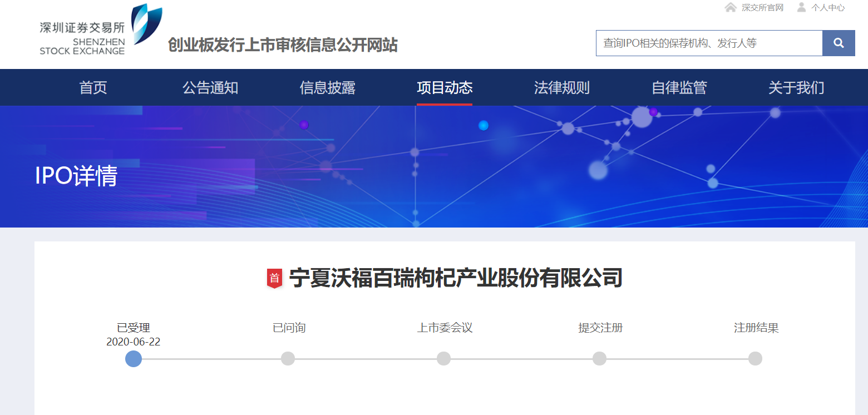Click the 上市委会议 stage label
Image resolution: width=868 pixels, height=415 pixels.
click(445, 328)
